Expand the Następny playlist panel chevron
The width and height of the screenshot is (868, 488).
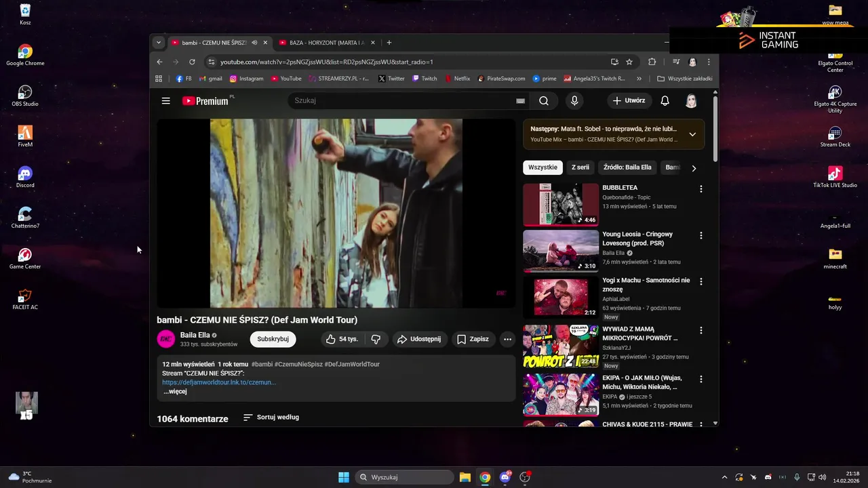692,134
